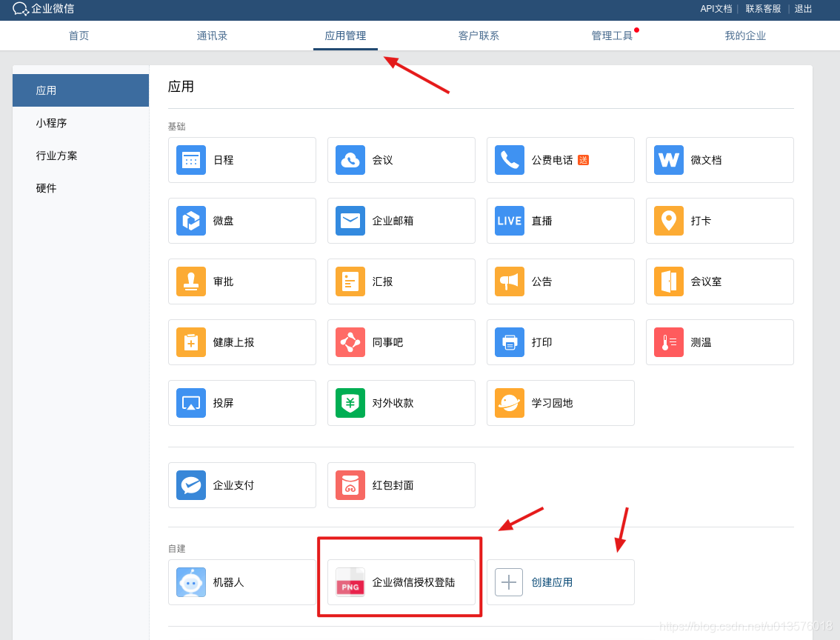Click the 联系客服 link
Image resolution: width=840 pixels, height=640 pixels.
coord(764,9)
